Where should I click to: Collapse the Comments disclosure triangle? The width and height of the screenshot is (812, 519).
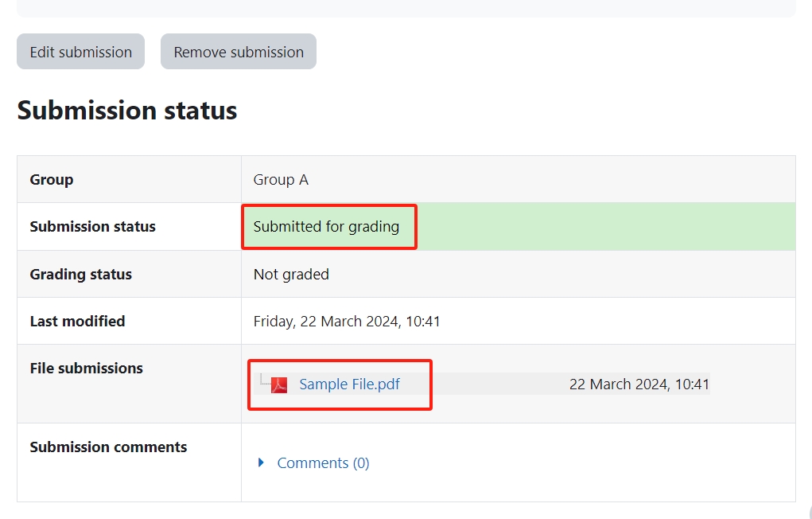click(x=263, y=462)
